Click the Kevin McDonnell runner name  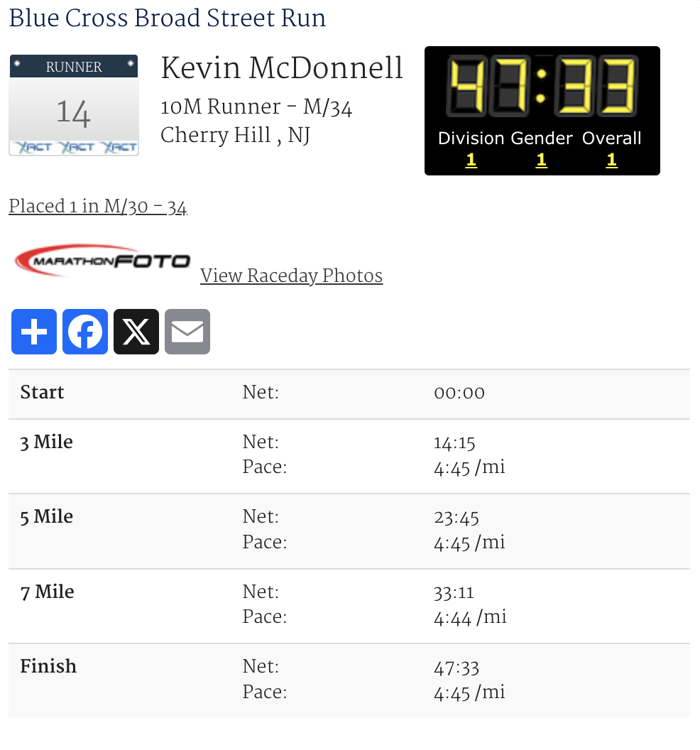pyautogui.click(x=282, y=70)
